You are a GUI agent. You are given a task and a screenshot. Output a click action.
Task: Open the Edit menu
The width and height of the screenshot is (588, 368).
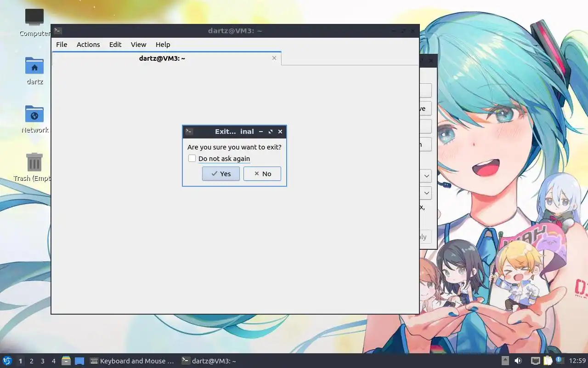tap(115, 44)
